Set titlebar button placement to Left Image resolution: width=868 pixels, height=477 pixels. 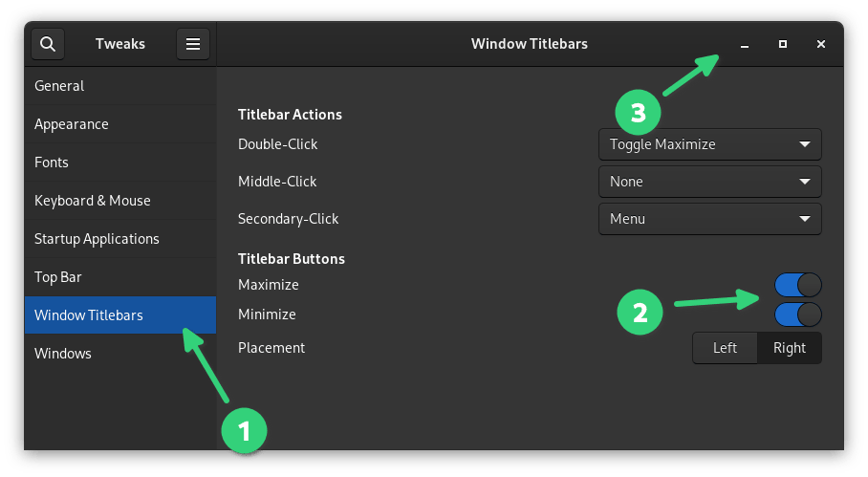click(725, 348)
